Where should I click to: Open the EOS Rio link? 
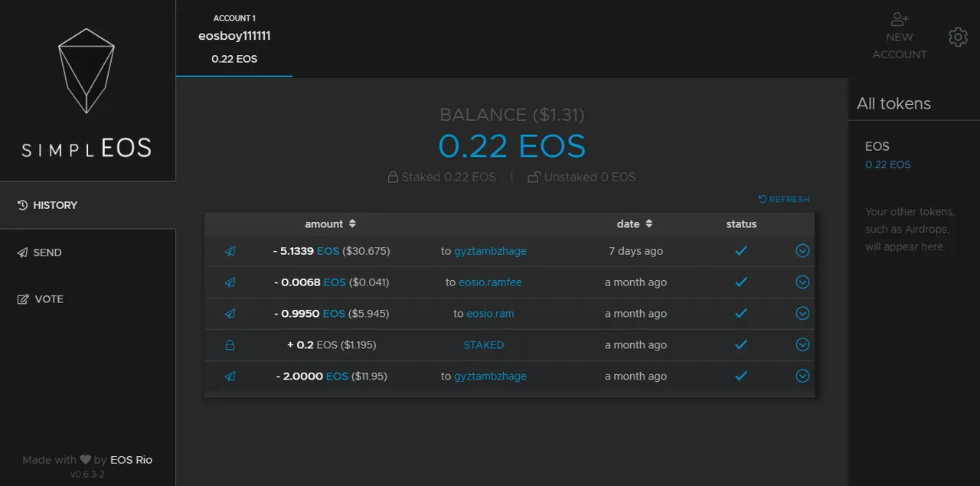click(x=132, y=460)
